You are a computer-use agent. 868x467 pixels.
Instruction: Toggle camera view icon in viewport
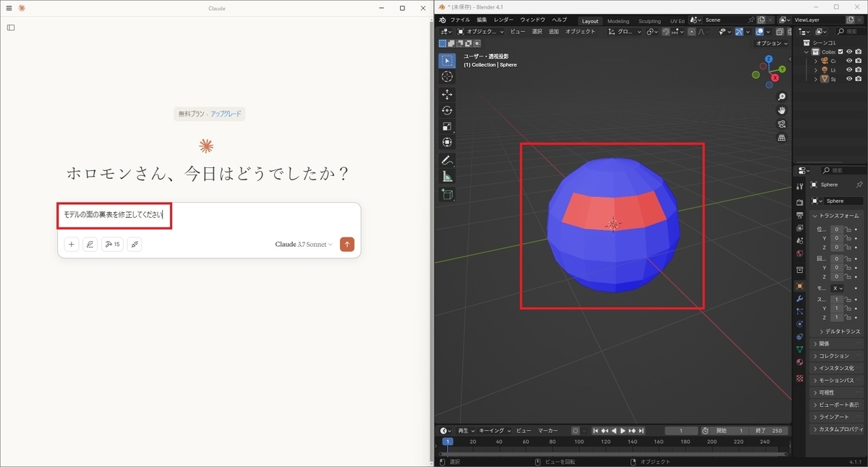pyautogui.click(x=782, y=124)
